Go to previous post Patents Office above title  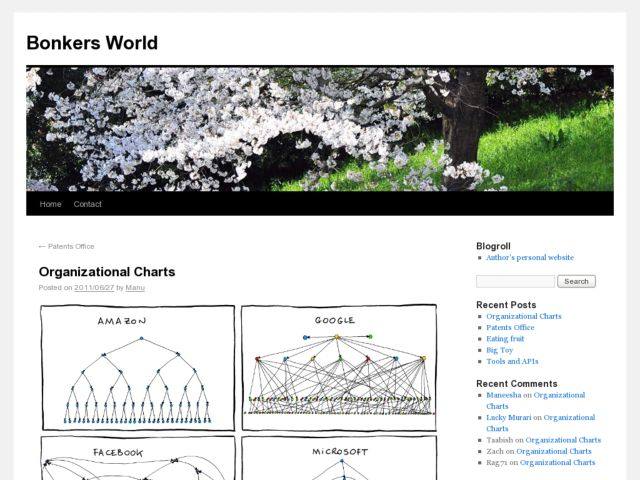click(66, 246)
